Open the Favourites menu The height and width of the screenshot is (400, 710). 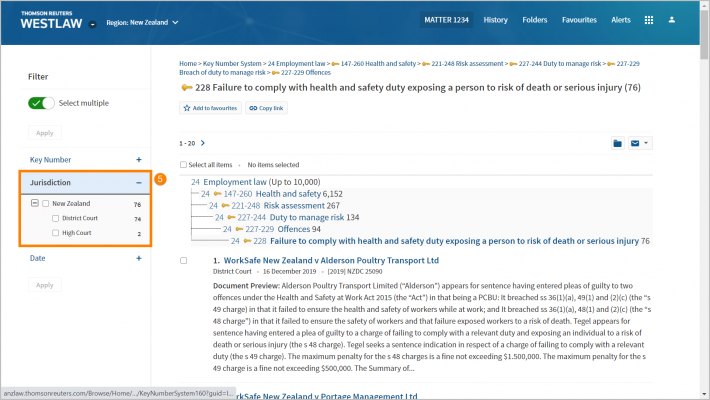[579, 20]
